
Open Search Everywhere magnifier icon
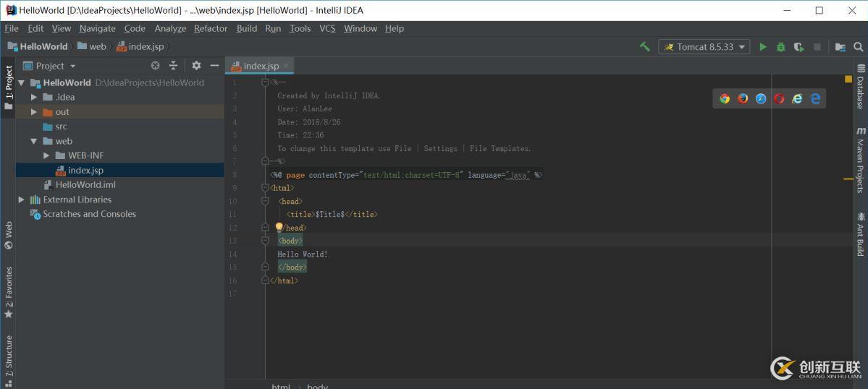[858, 47]
